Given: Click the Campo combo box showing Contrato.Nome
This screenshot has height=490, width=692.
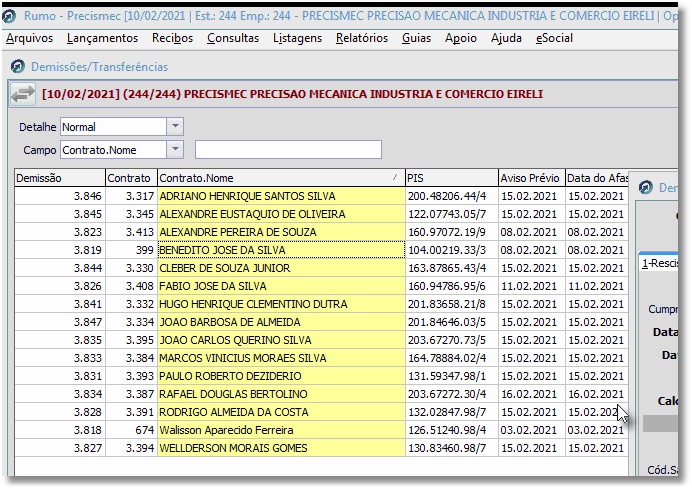Looking at the screenshot, I should pyautogui.click(x=122, y=150).
